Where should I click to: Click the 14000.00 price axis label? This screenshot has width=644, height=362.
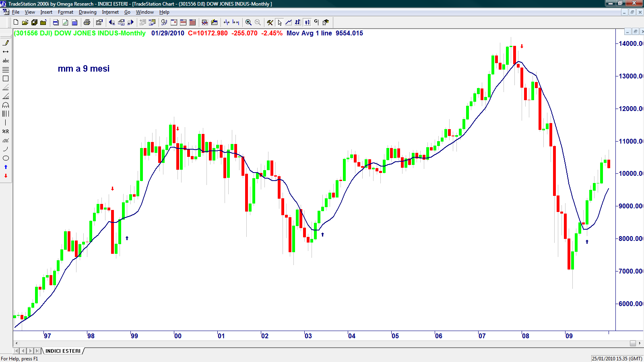tap(630, 43)
